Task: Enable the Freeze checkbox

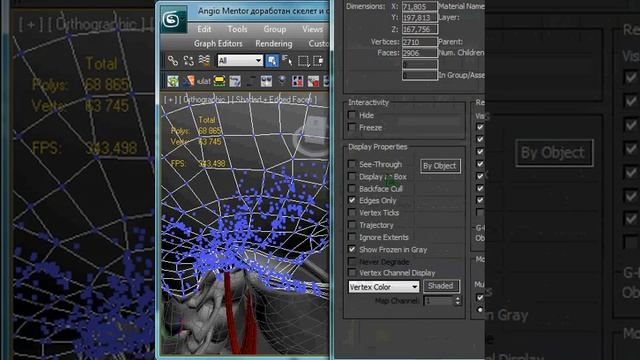Action: 352,127
